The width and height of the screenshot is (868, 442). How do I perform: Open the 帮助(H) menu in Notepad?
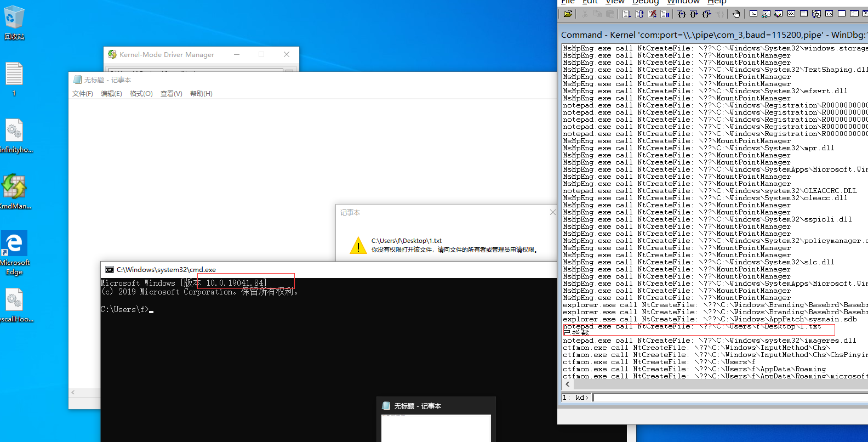201,94
